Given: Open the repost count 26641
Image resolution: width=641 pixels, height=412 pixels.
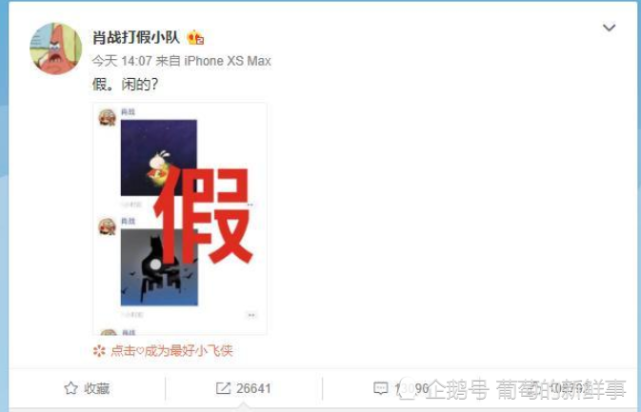Looking at the screenshot, I should (x=253, y=388).
